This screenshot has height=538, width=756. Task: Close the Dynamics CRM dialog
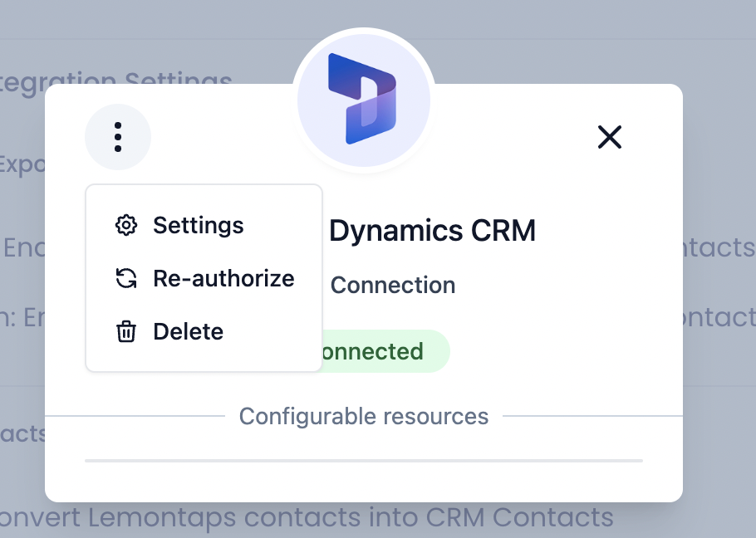click(610, 137)
